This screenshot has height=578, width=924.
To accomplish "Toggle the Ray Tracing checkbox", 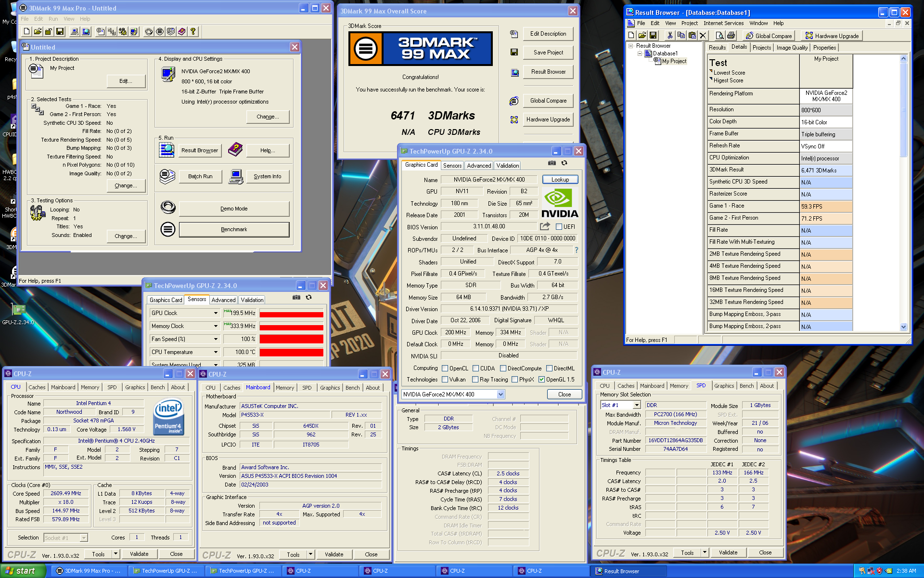I will [x=475, y=380].
